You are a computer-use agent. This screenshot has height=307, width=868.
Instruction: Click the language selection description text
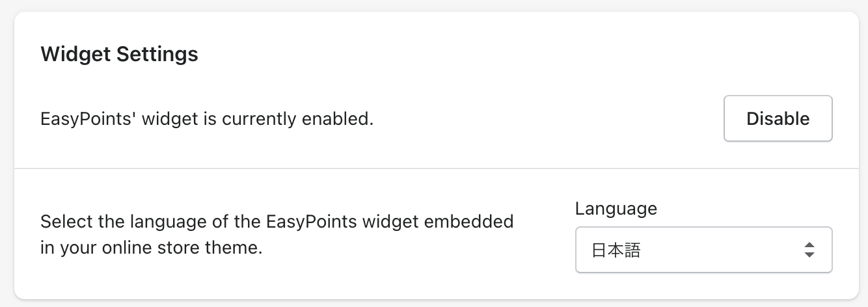coord(277,235)
